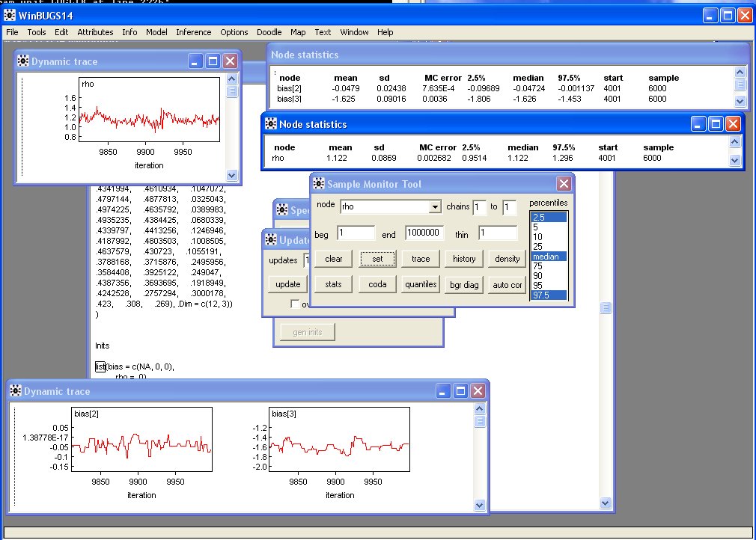The image size is (756, 540).
Task: Click the bias Dynamic trace window icon
Action: click(x=15, y=391)
